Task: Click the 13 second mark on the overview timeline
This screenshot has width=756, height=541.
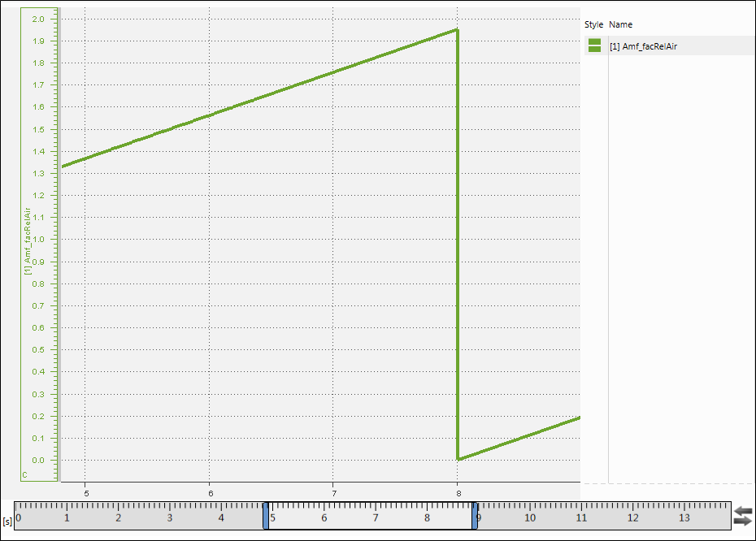Action: point(684,517)
